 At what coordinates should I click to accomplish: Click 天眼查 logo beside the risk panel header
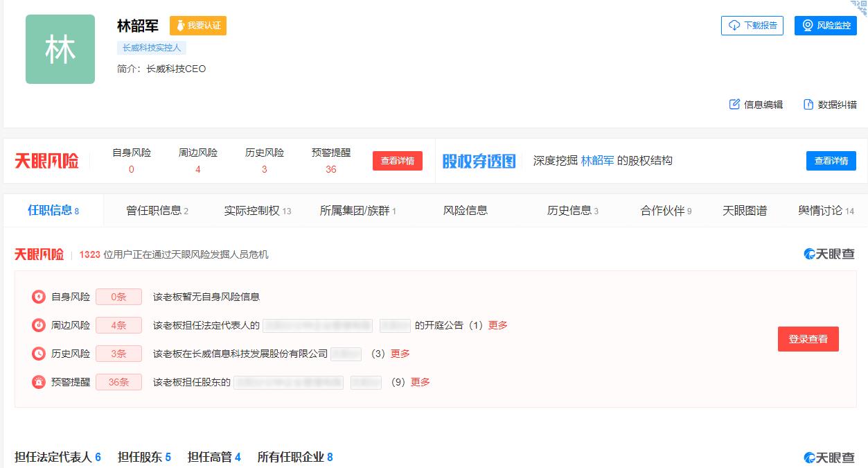click(829, 254)
